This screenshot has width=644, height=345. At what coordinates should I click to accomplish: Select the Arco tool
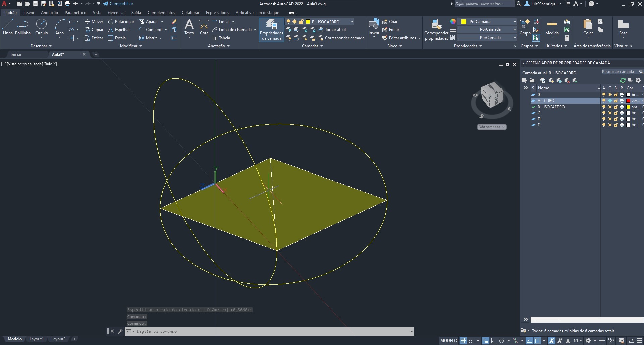click(59, 27)
